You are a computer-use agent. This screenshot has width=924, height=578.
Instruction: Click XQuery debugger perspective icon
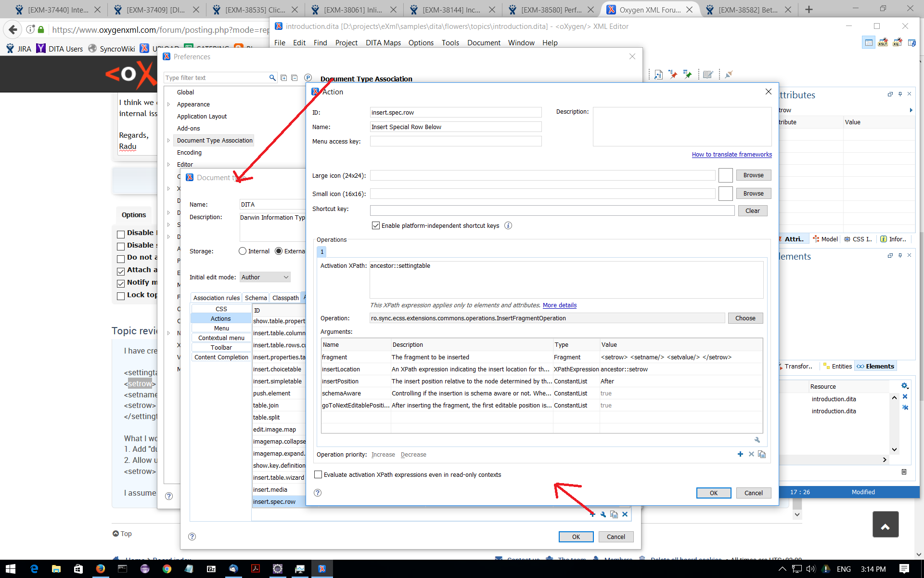pos(897,43)
